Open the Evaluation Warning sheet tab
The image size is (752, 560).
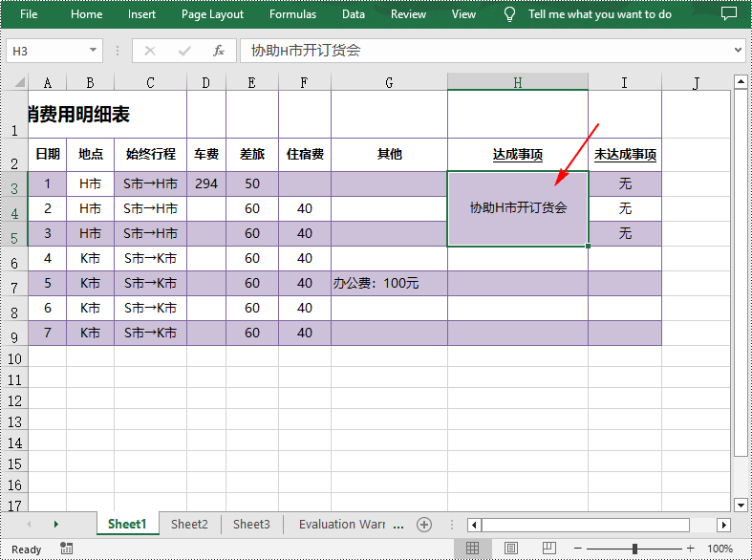click(x=342, y=524)
